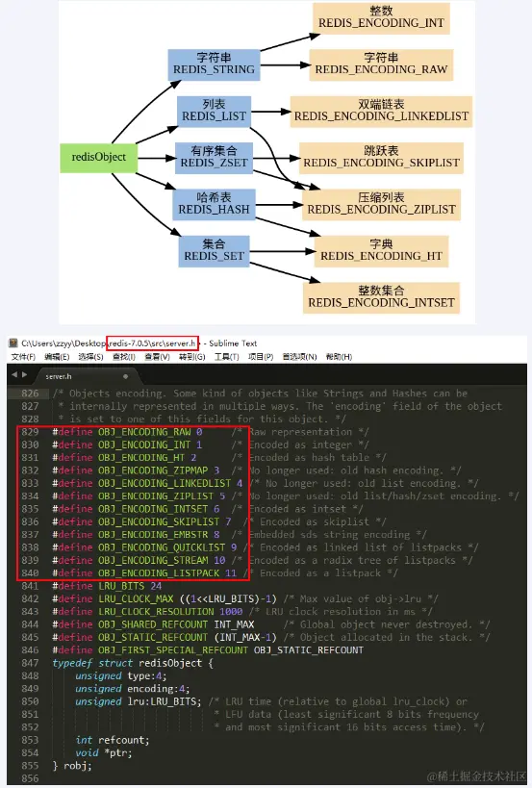The image size is (532, 788).
Task: Click the previous tab arrow
Action: click(14, 375)
